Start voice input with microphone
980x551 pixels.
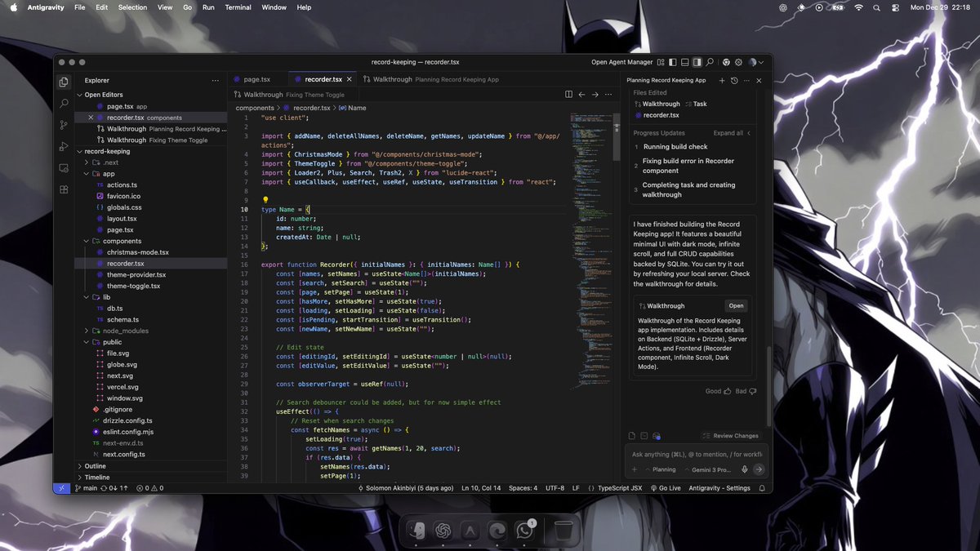pos(744,469)
